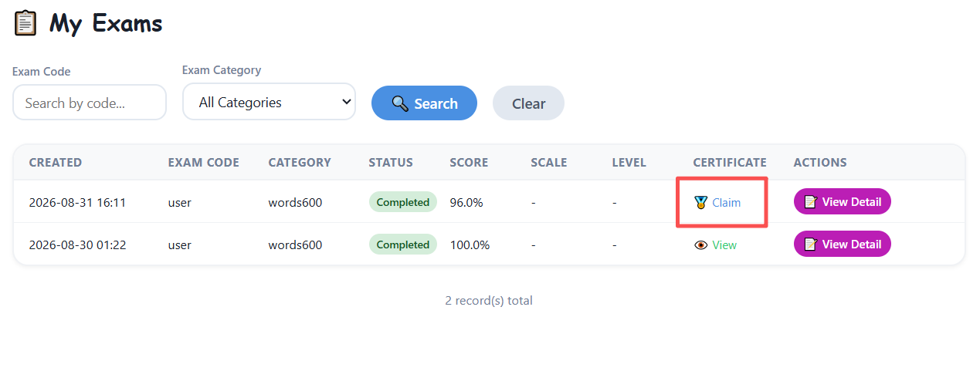Click the SCALE column header

549,163
